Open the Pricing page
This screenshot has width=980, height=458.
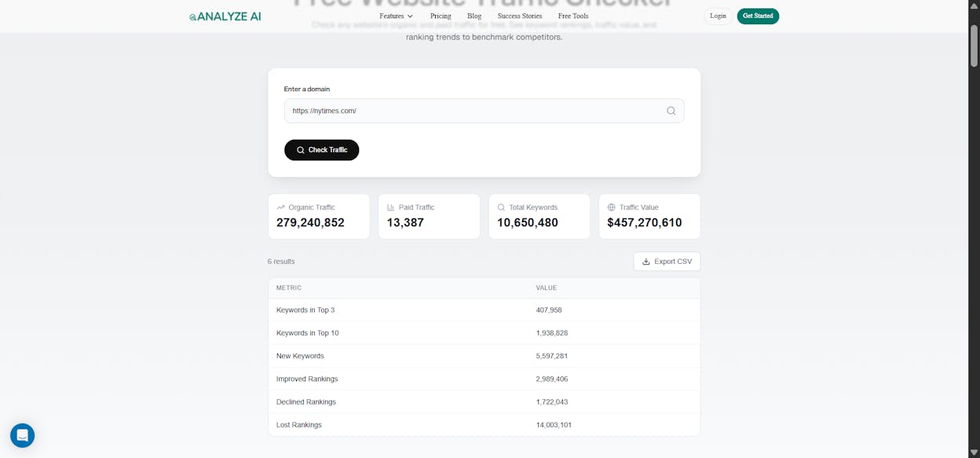(x=441, y=16)
